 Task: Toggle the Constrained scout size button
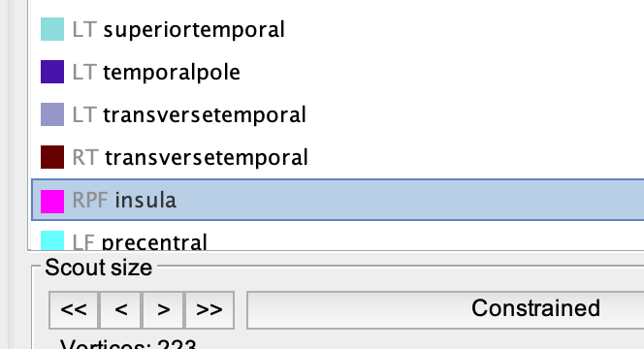(445, 310)
